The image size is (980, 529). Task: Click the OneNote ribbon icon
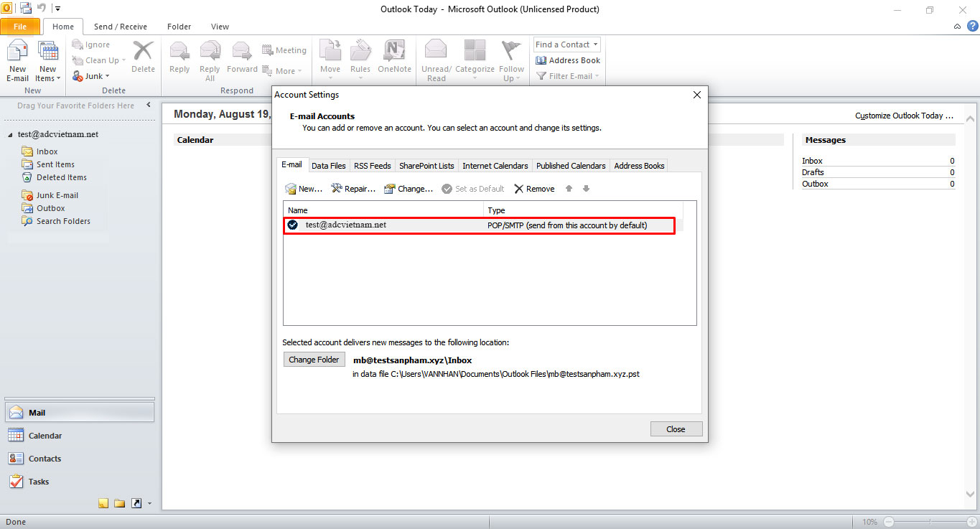(x=394, y=57)
